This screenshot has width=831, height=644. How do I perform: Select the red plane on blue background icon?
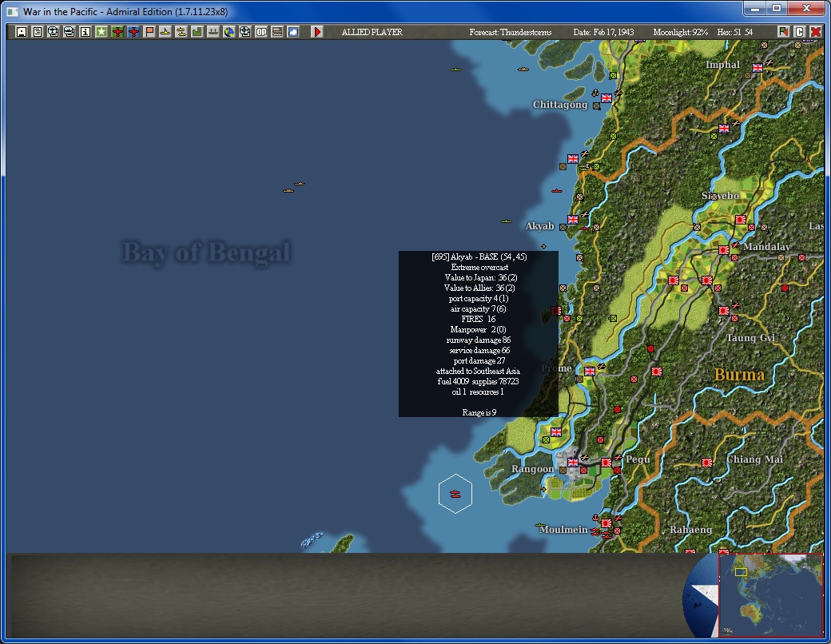133,32
